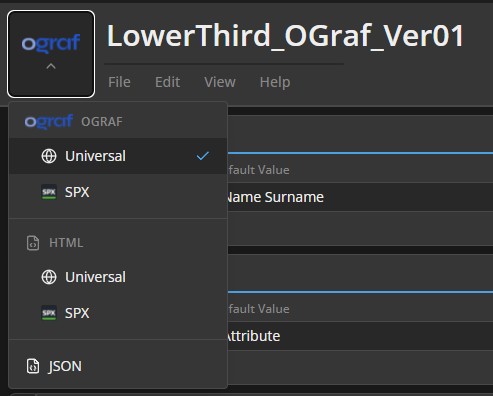Screen dimensions: 493x396
Task: Click the HTML section header text
Action: [x=66, y=243]
